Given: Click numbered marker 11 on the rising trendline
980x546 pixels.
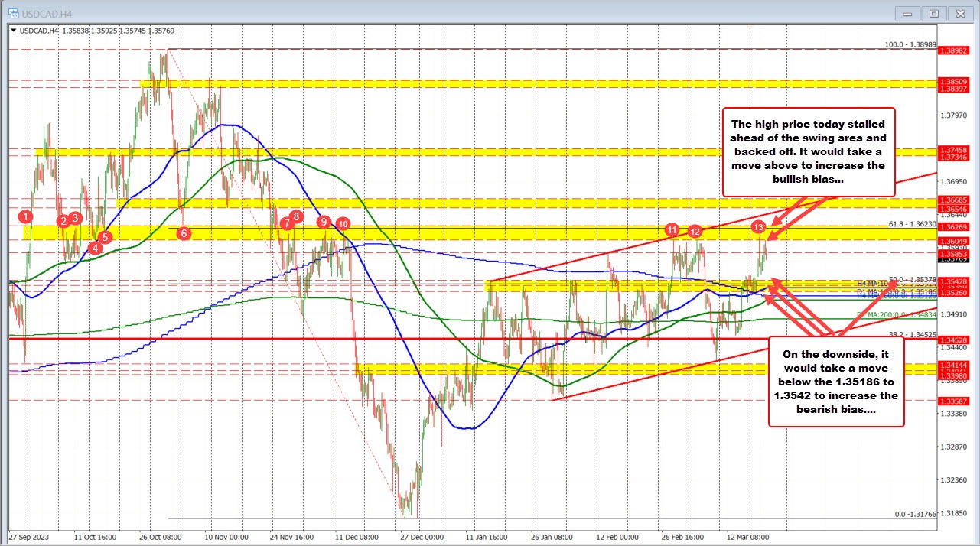Looking at the screenshot, I should pos(672,229).
